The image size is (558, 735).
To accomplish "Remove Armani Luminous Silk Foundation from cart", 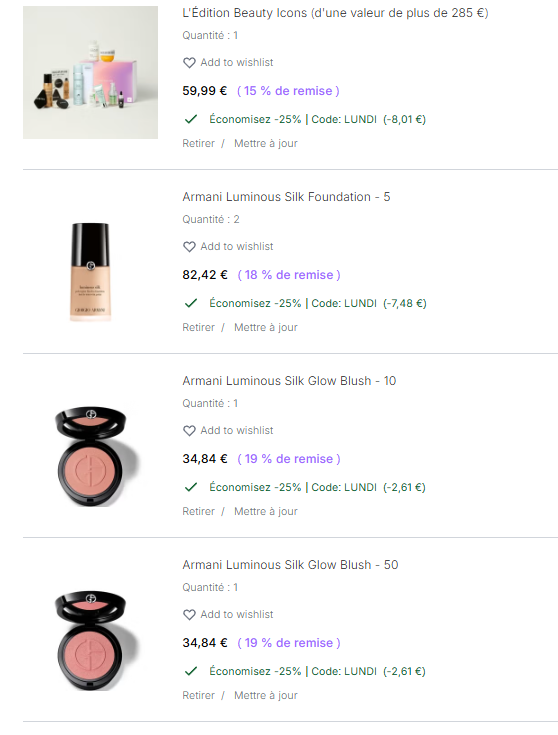I will coord(198,327).
